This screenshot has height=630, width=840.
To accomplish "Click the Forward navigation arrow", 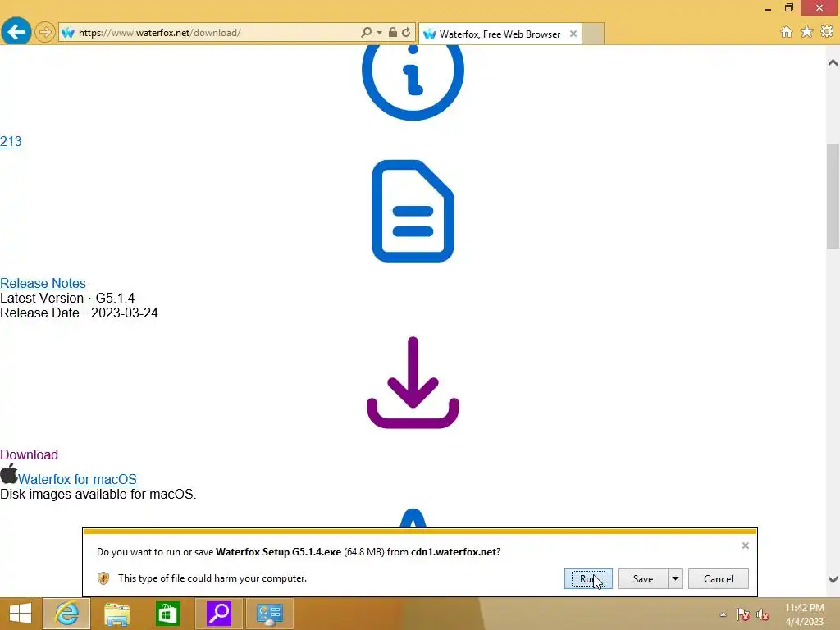I will [x=45, y=32].
